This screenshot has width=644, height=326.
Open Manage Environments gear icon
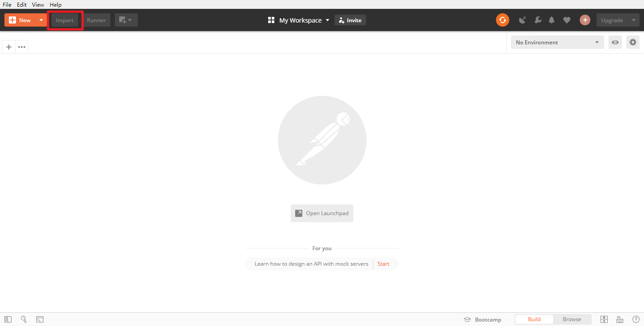pos(633,42)
